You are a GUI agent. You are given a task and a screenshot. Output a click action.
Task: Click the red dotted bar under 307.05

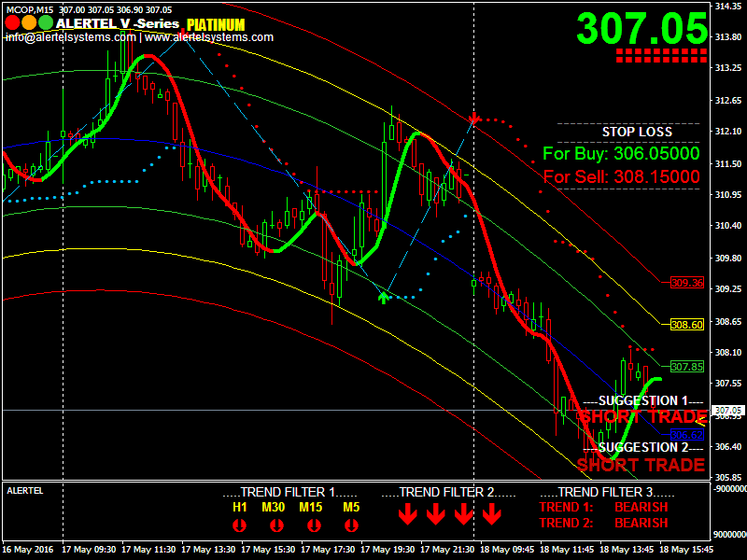(661, 55)
